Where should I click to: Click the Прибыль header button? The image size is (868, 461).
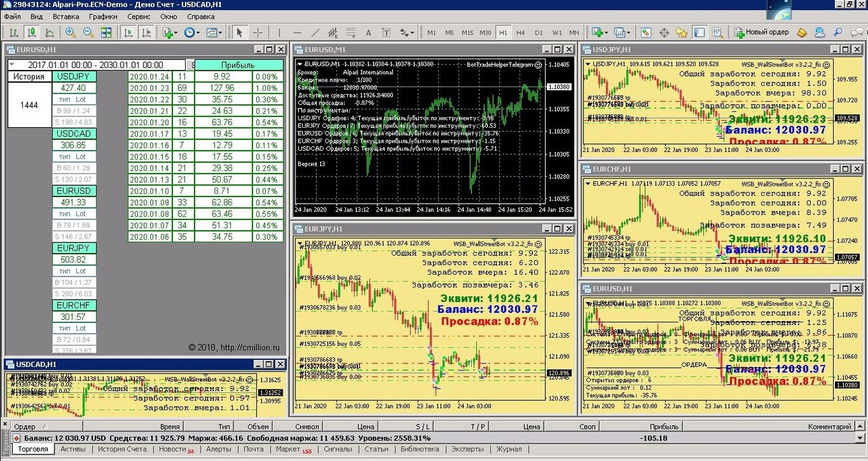239,65
